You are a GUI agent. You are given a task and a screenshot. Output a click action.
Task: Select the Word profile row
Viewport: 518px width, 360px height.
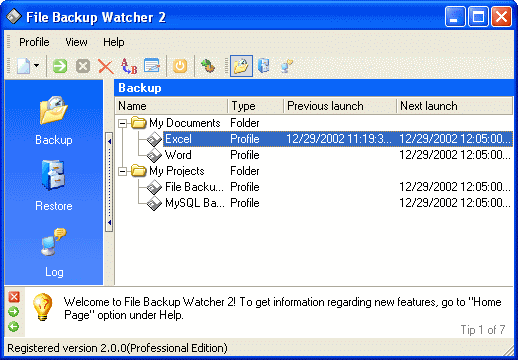point(314,155)
